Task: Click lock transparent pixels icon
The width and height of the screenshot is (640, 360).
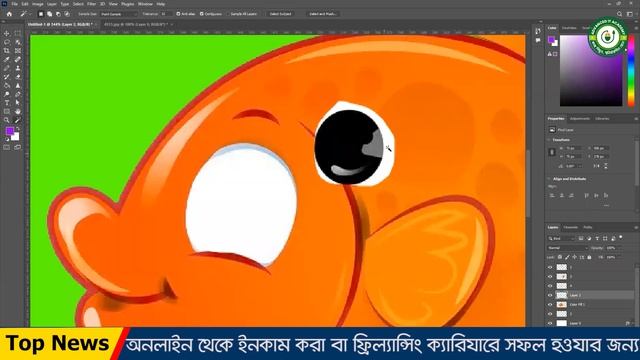Action: tap(560, 257)
